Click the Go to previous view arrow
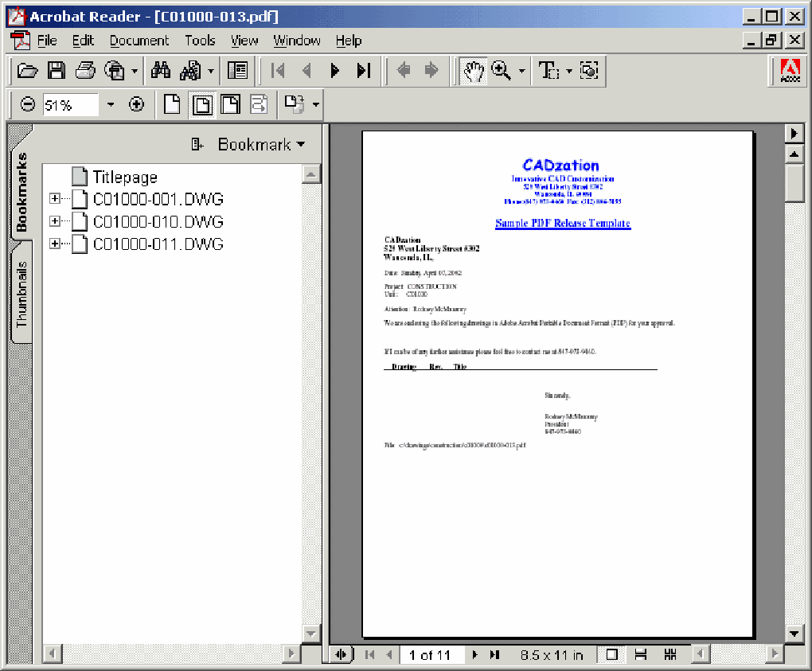This screenshot has height=671, width=812. [x=404, y=70]
